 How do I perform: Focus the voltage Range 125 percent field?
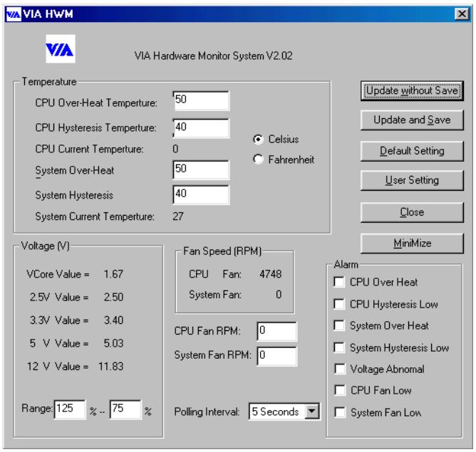click(70, 409)
